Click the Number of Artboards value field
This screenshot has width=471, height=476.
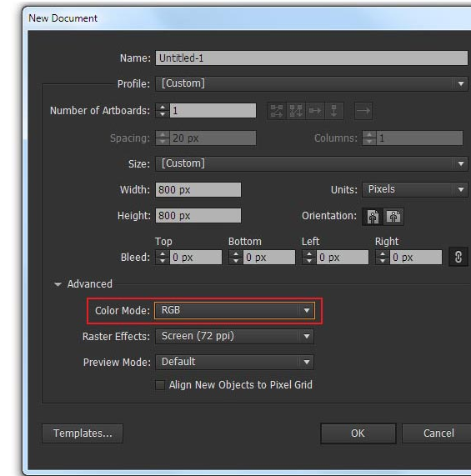[x=213, y=111]
